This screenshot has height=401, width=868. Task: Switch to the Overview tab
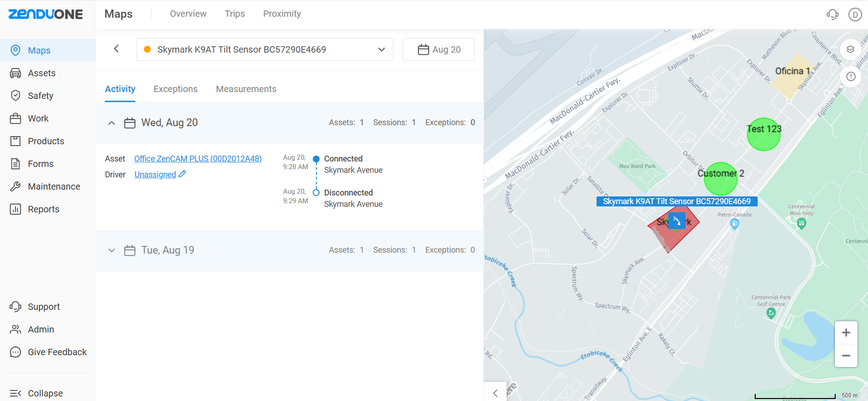(188, 14)
